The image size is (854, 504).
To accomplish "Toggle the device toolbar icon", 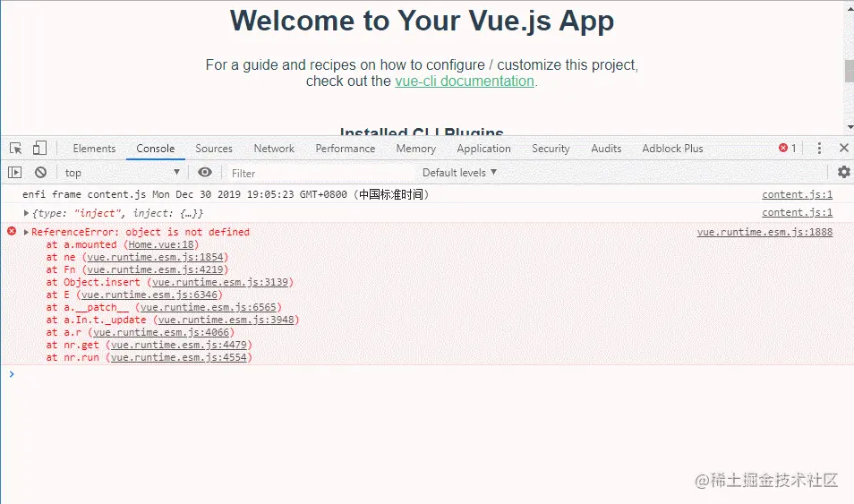I will tap(39, 149).
